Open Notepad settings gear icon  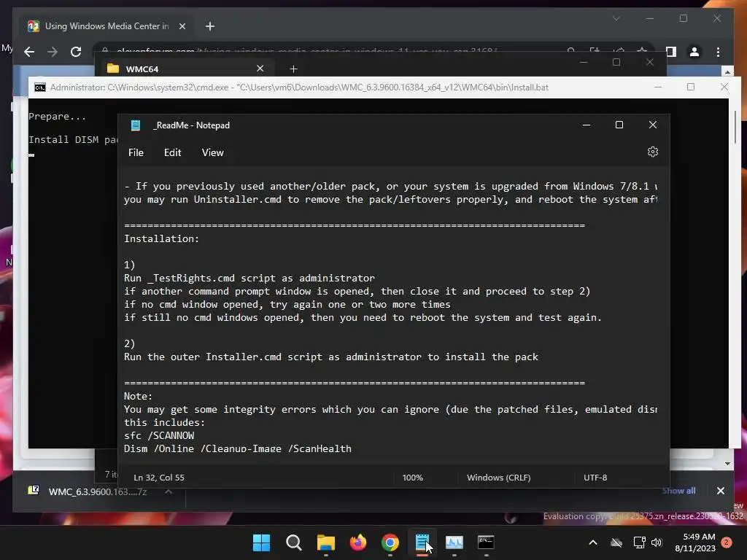[653, 152]
